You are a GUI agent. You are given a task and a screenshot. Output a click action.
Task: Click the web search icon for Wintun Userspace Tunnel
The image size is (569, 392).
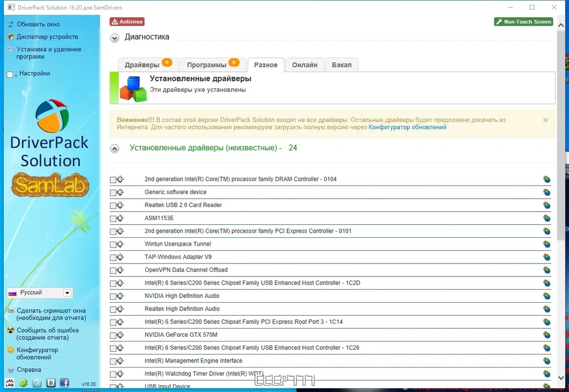pyautogui.click(x=546, y=244)
